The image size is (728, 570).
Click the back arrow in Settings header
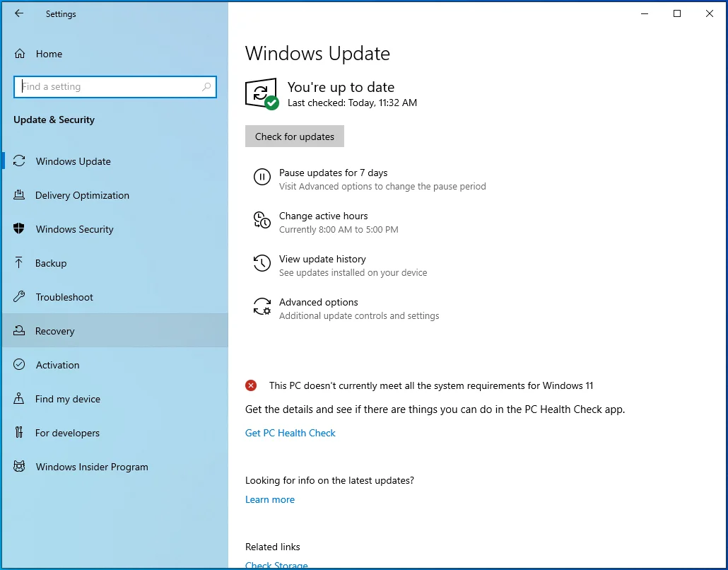pos(19,13)
